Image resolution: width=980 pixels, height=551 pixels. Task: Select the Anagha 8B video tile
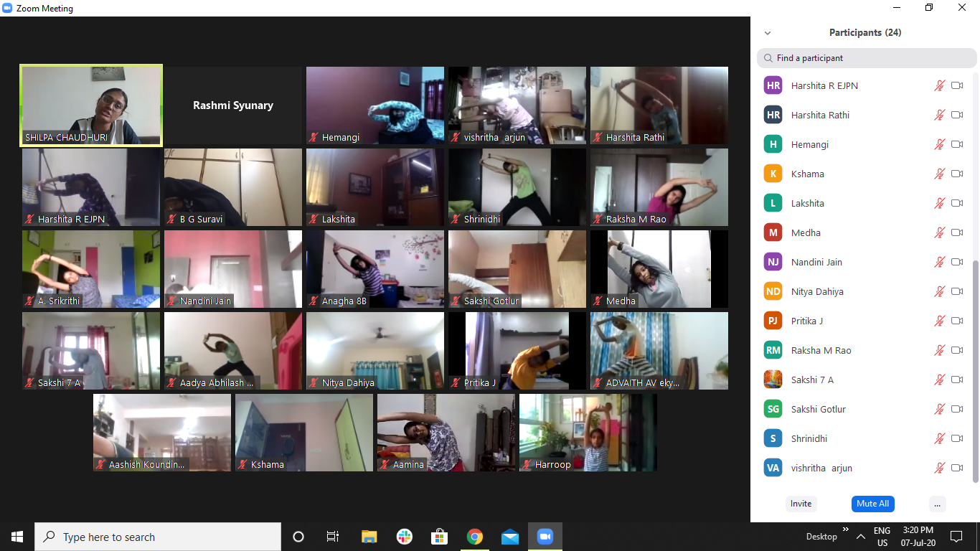[x=375, y=269]
